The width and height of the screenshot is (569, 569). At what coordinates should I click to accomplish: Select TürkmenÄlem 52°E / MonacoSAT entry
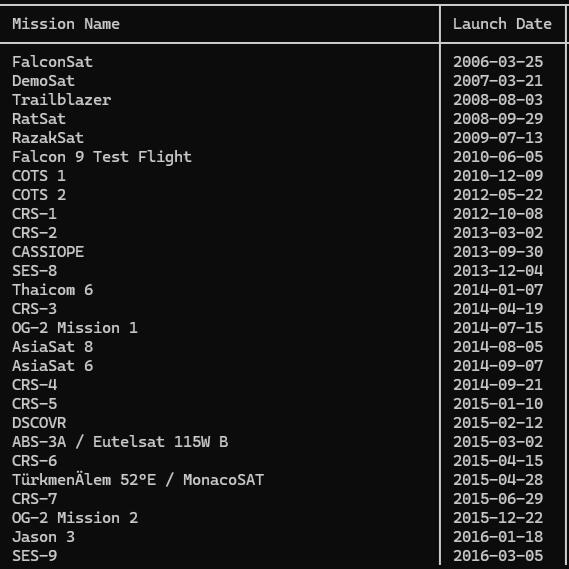coord(138,480)
